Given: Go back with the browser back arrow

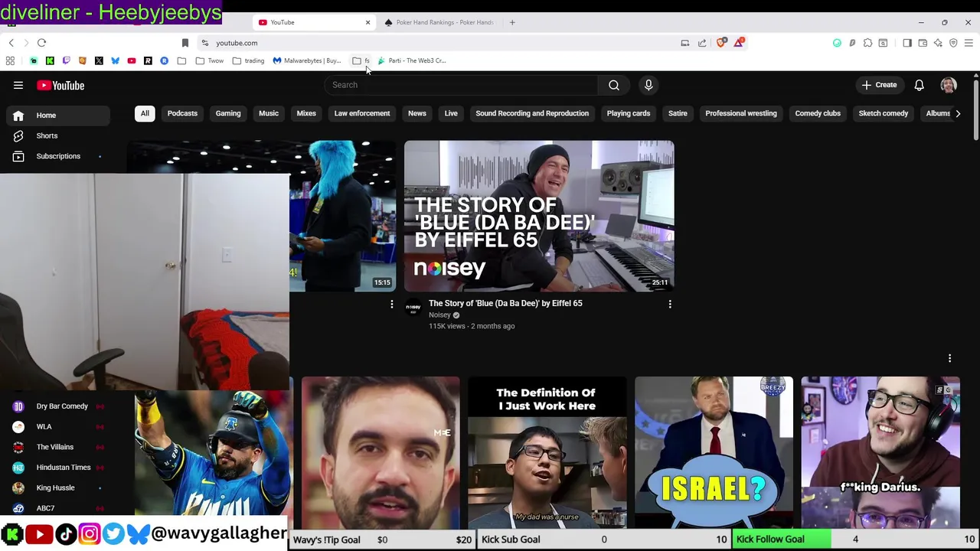Looking at the screenshot, I should pos(11,43).
